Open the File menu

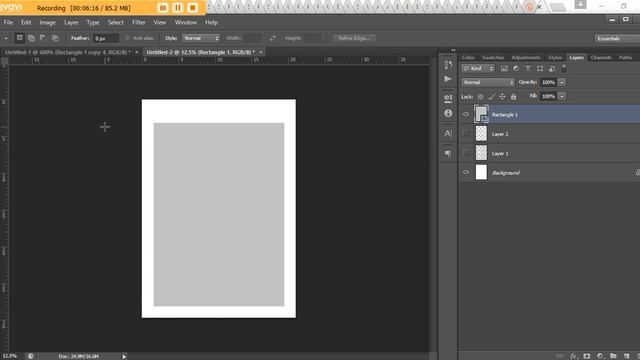point(8,22)
